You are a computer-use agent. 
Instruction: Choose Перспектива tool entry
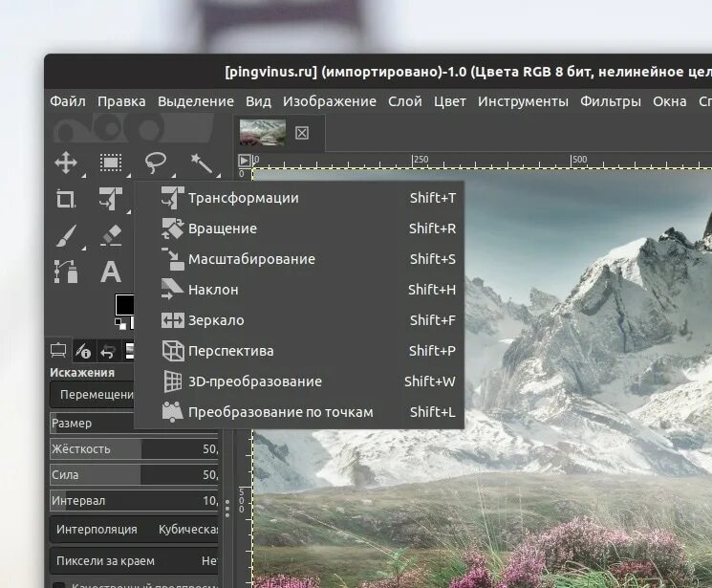299,351
